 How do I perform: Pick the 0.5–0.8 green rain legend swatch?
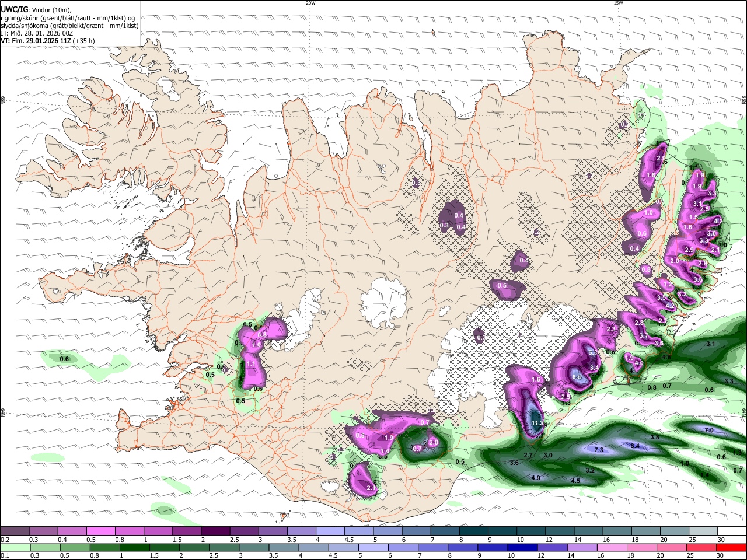pos(74,547)
